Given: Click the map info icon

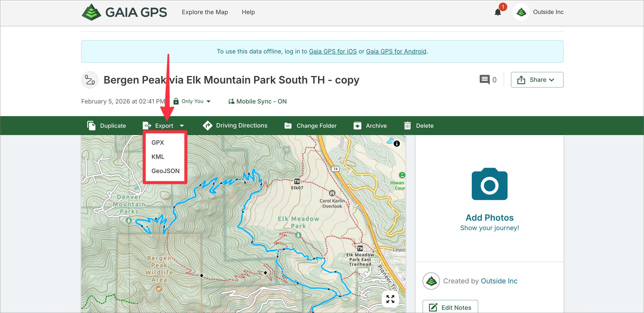Looking at the screenshot, I should [x=397, y=144].
